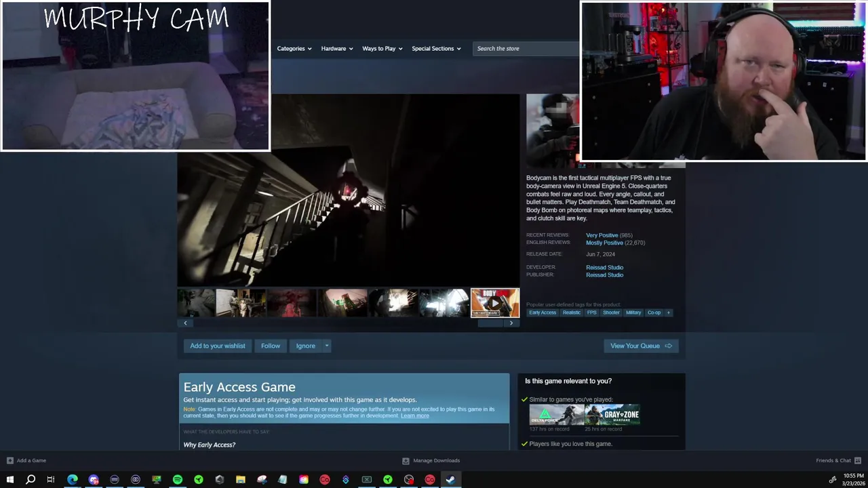Select the first screenshot thumbnail

pos(195,303)
